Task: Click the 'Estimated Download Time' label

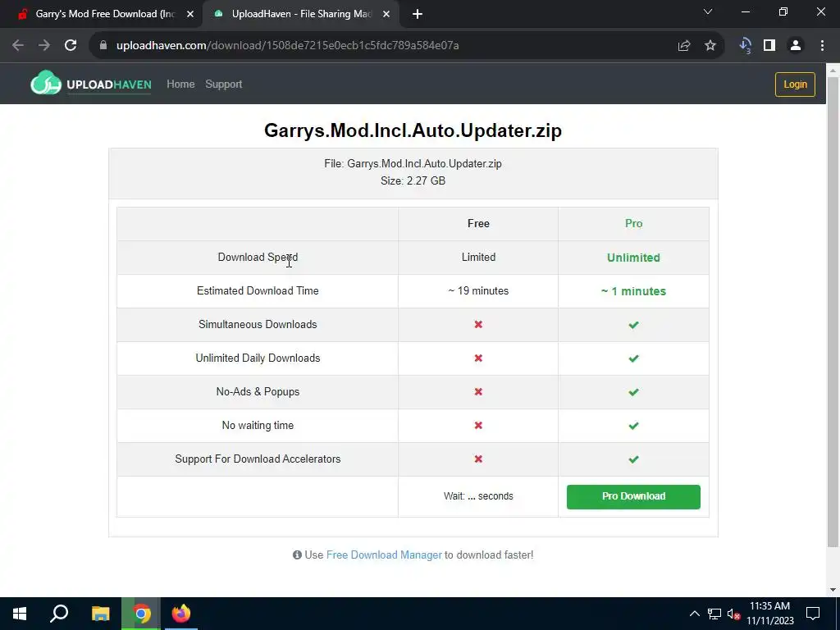Action: tap(258, 291)
